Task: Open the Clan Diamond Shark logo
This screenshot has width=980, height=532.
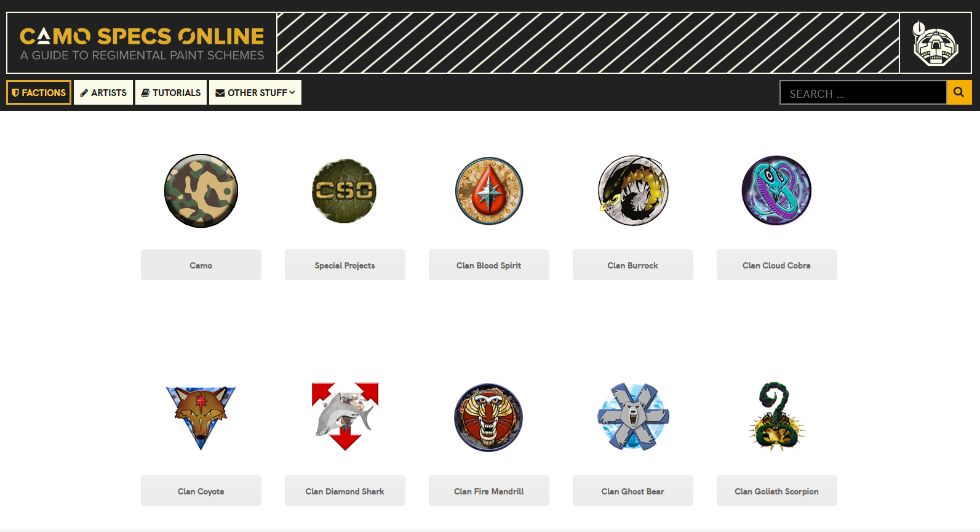Action: coord(345,417)
